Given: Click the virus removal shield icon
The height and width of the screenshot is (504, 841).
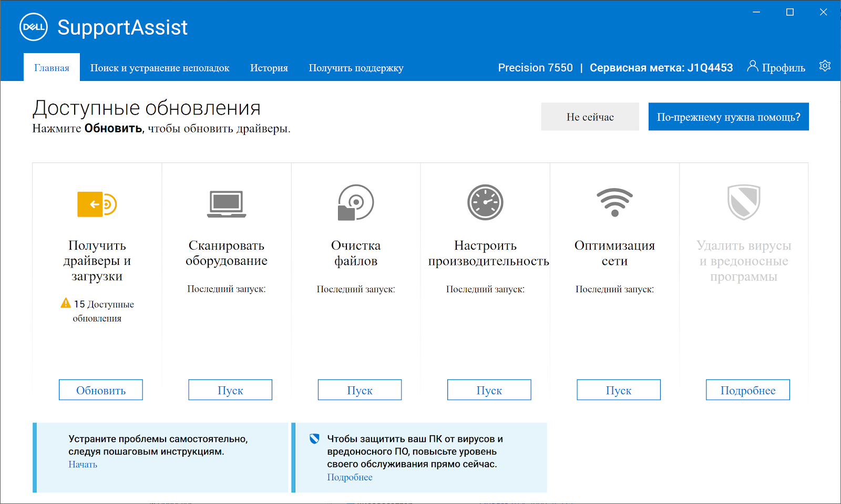Looking at the screenshot, I should tap(744, 202).
